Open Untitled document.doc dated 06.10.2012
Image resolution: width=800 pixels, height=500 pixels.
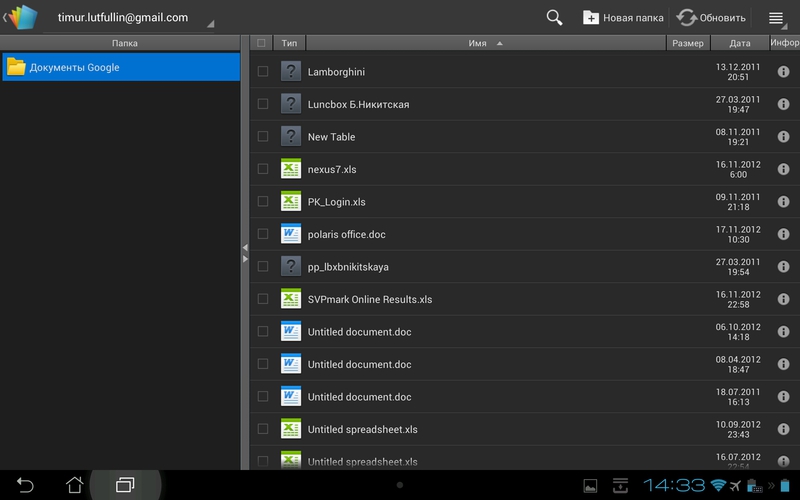point(359,332)
